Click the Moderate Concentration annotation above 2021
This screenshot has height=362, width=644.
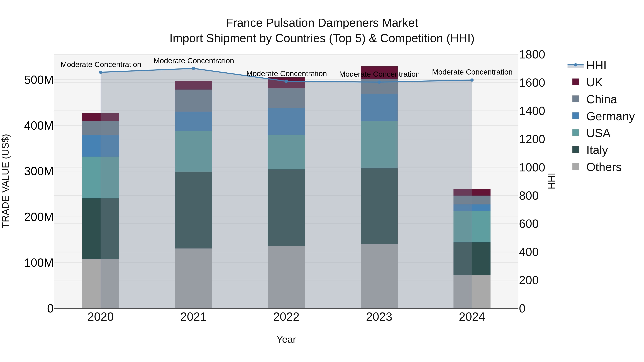[x=194, y=61]
